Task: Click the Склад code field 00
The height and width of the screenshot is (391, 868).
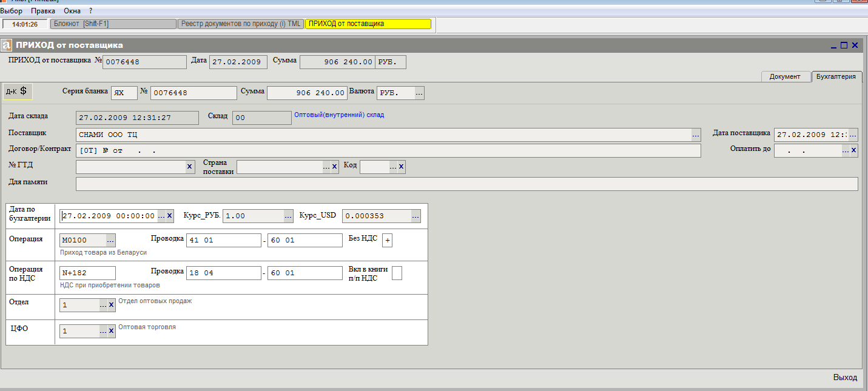Action: (262, 118)
